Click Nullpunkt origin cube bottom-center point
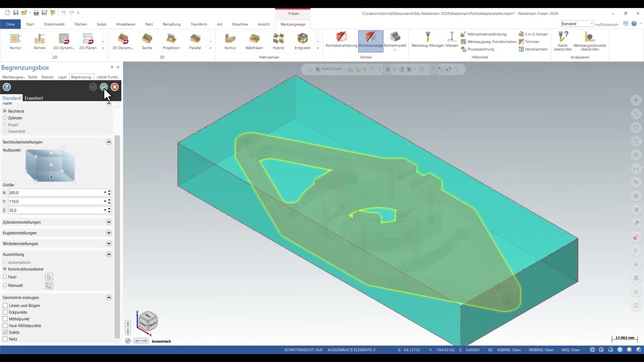 (x=51, y=177)
